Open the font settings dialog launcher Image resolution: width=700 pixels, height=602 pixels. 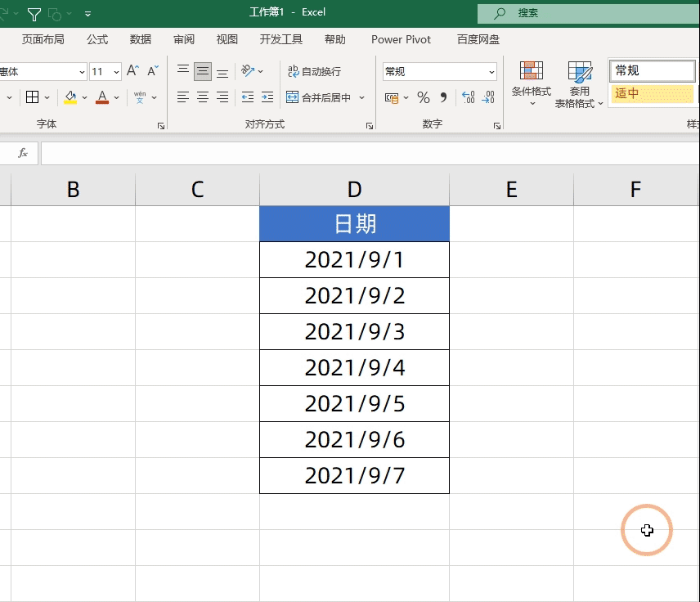[161, 126]
